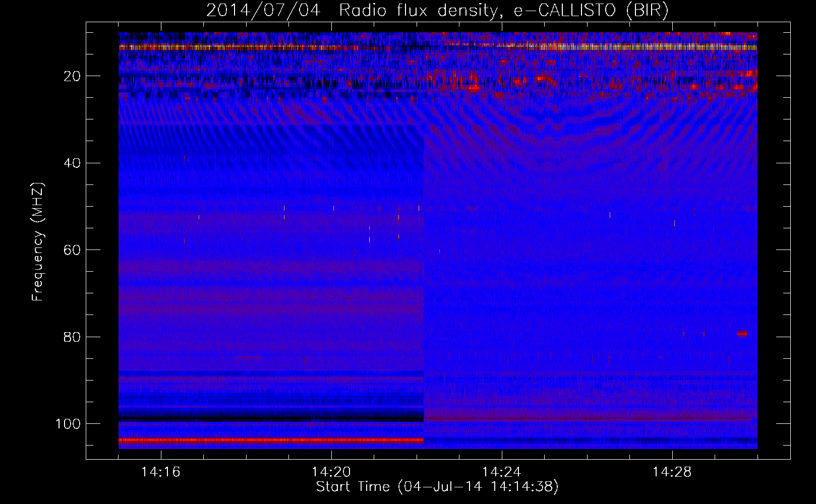Click the 100 frequency tick label
816x504 pixels.
tap(69, 424)
